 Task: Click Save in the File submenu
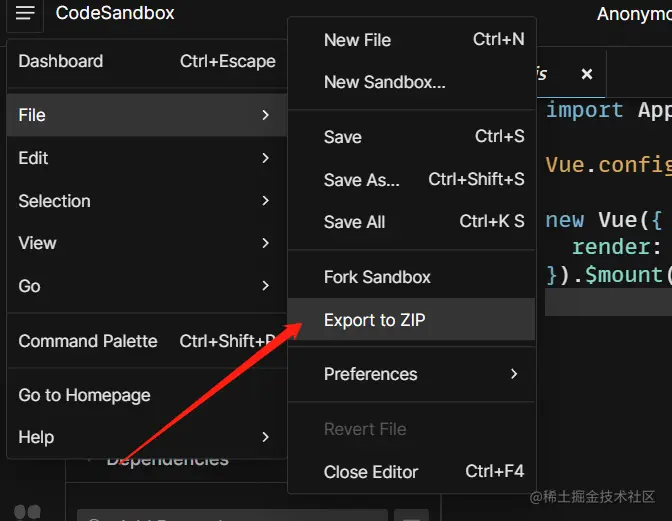click(411, 137)
